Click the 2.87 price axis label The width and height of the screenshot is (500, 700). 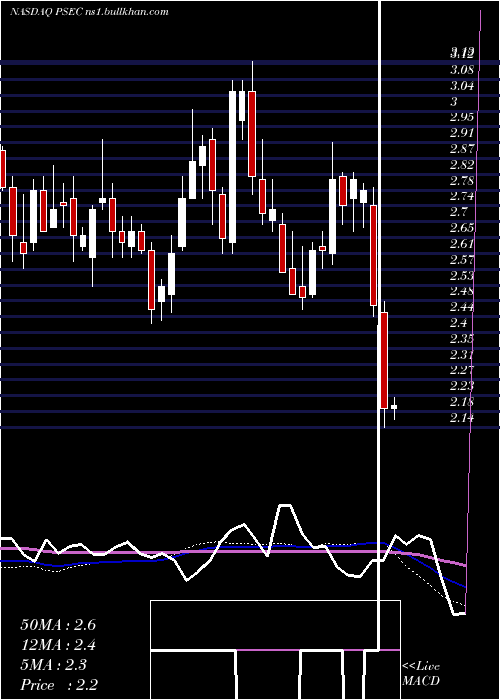point(462,150)
